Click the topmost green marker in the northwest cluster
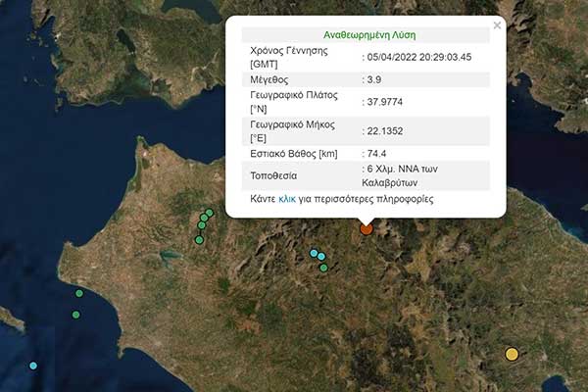The image size is (588, 392). (209, 213)
